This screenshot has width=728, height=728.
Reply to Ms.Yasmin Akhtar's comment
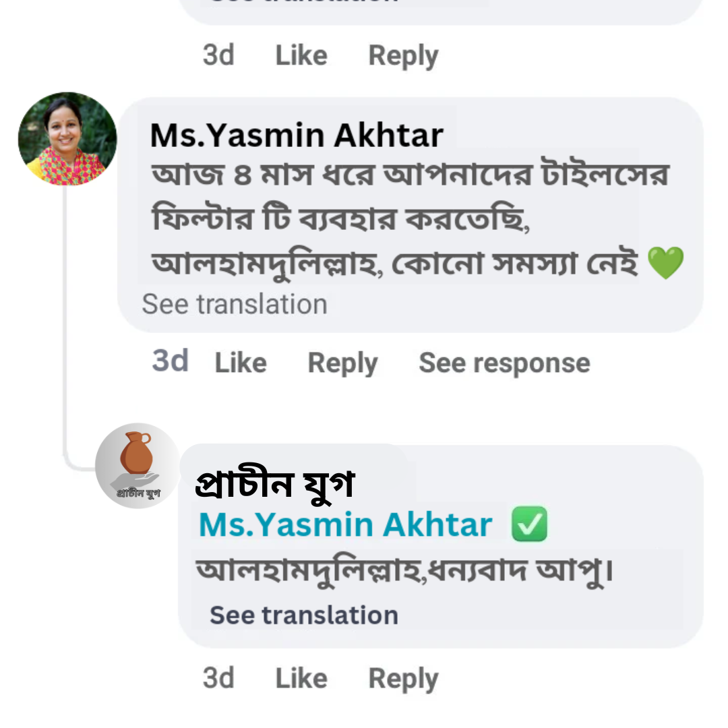[x=342, y=362]
